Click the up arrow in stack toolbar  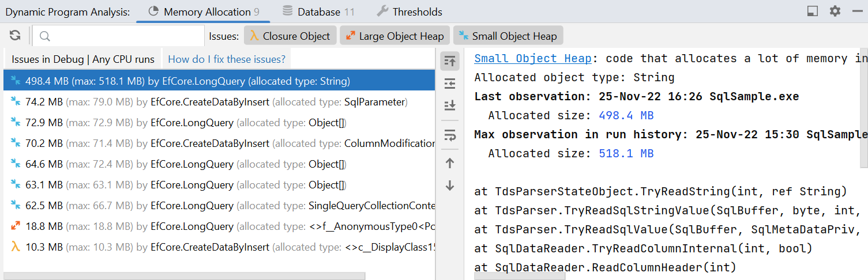tap(450, 164)
